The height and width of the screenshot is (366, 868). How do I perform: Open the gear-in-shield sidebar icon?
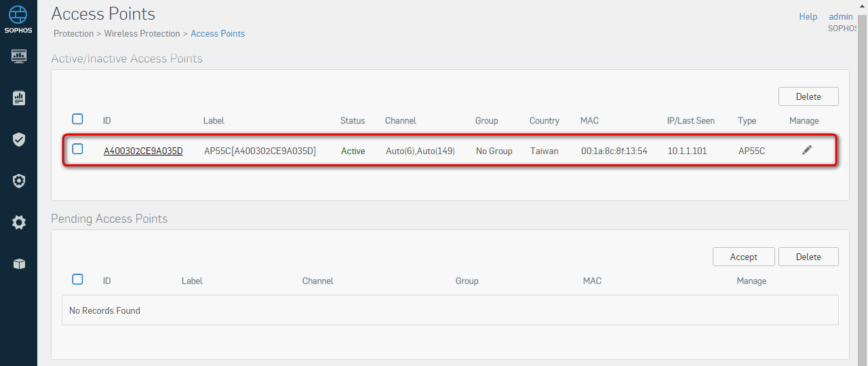pyautogui.click(x=19, y=181)
